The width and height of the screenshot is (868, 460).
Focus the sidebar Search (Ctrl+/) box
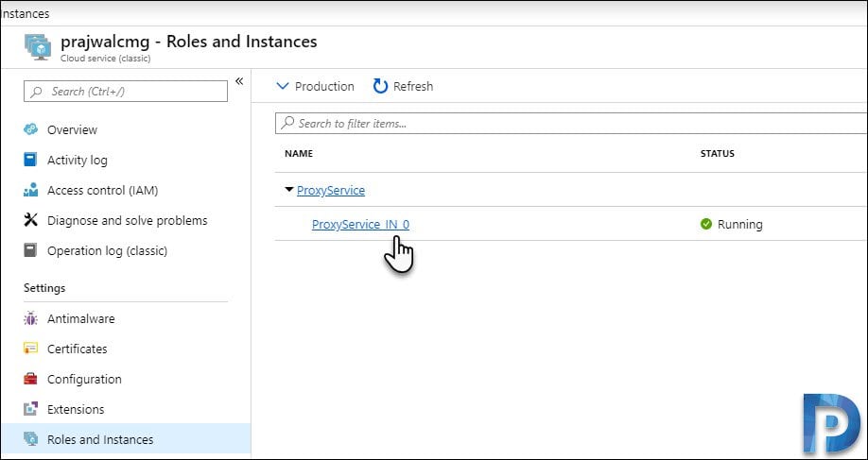point(126,92)
